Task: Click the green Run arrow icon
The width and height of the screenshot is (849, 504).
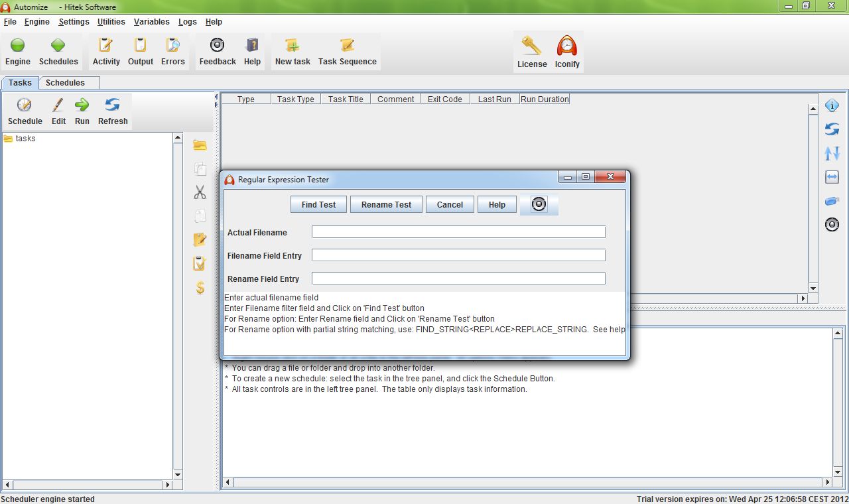Action: pyautogui.click(x=82, y=111)
